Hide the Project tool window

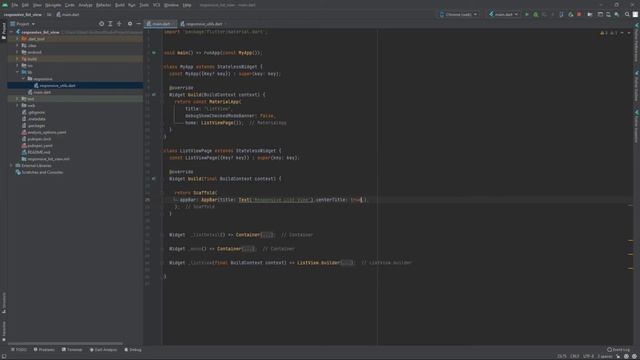pos(138,24)
